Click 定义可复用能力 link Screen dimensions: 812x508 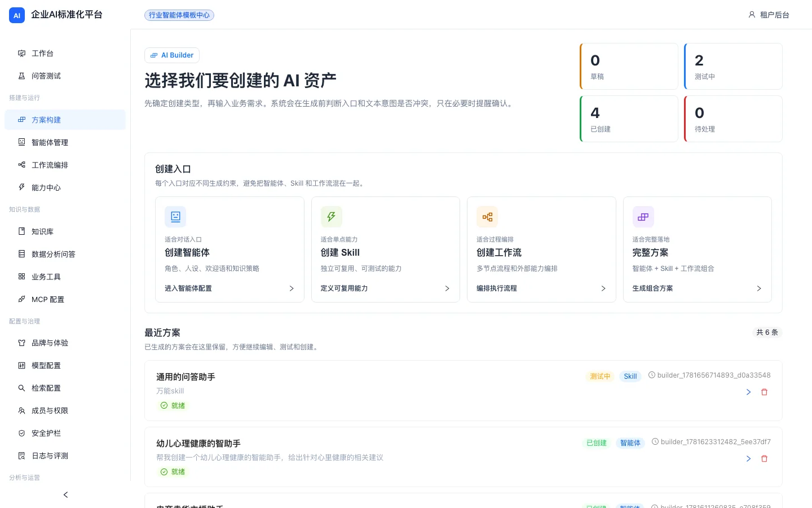pos(344,288)
